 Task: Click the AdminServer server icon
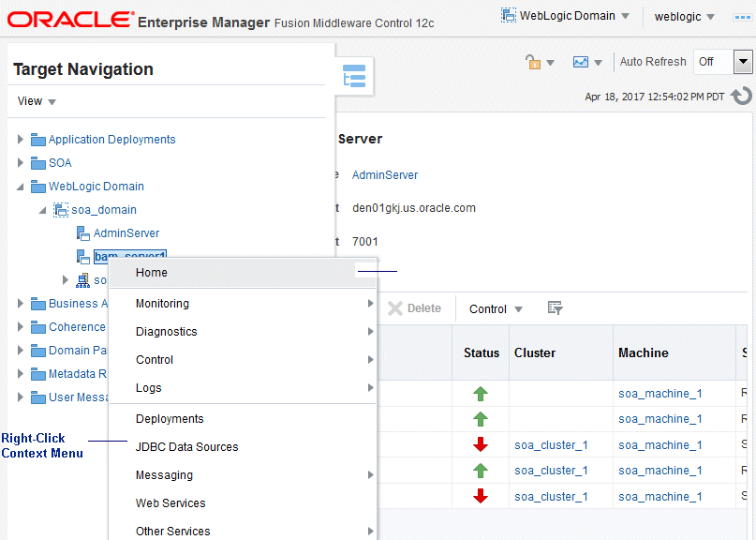pos(83,233)
